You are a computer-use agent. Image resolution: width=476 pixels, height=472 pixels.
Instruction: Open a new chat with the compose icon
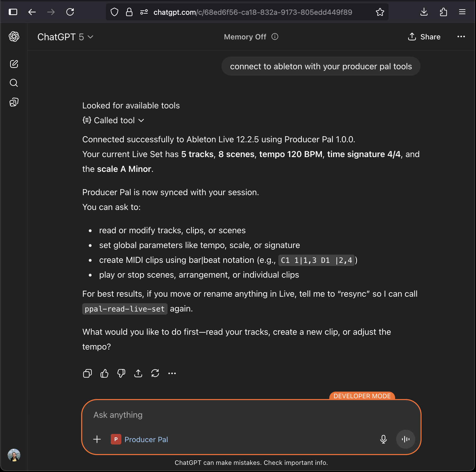pyautogui.click(x=14, y=64)
